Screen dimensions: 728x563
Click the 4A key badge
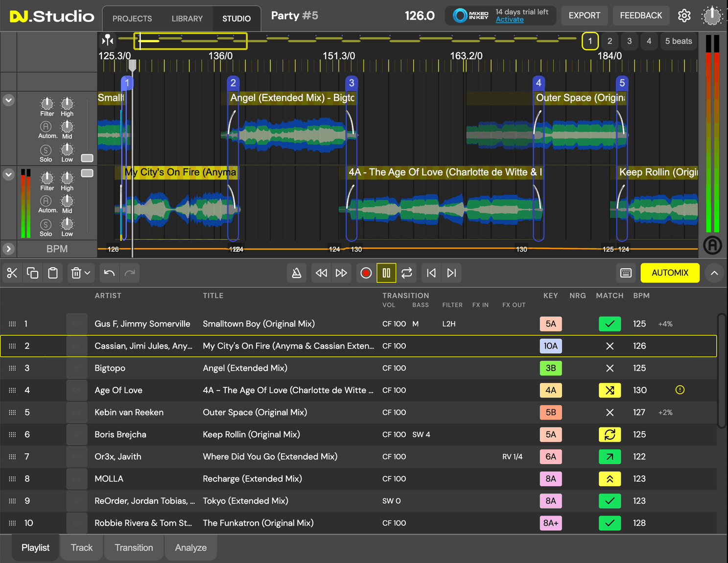point(551,391)
